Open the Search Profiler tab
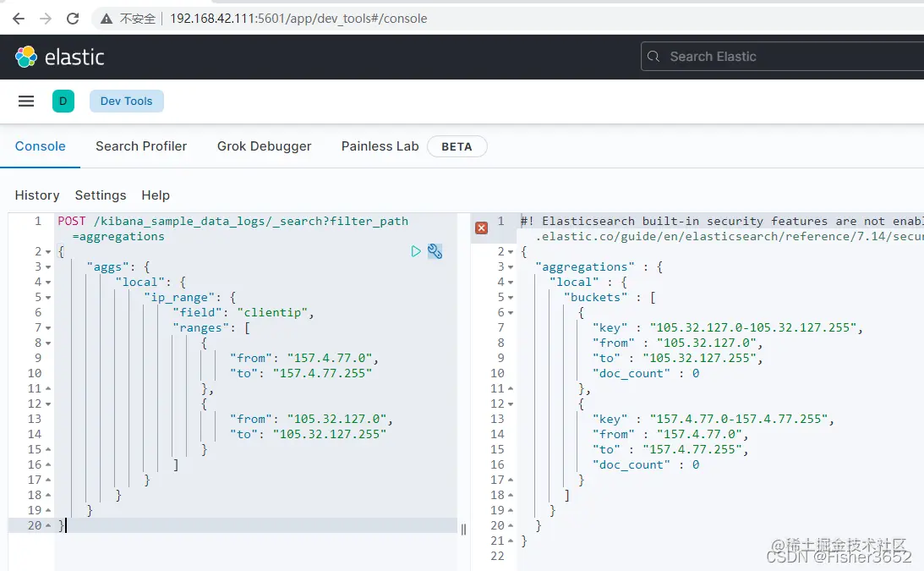 141,146
